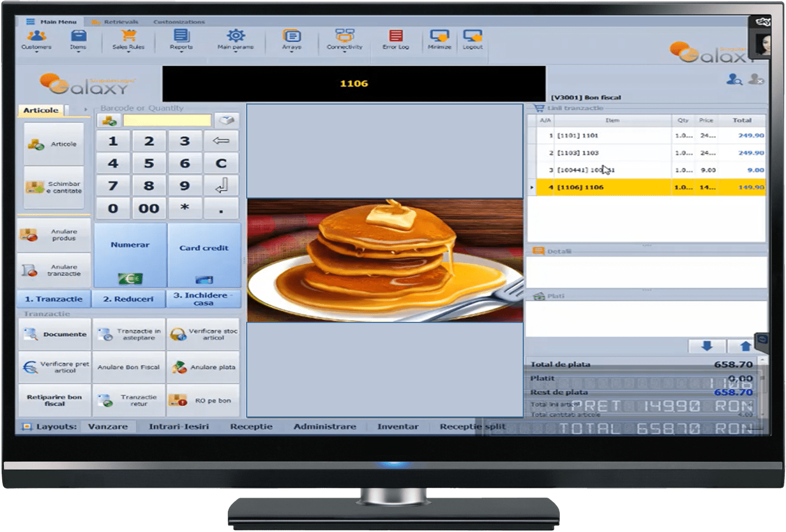Image resolution: width=786 pixels, height=532 pixels.
Task: Open the Main Menu tab
Action: [x=53, y=22]
